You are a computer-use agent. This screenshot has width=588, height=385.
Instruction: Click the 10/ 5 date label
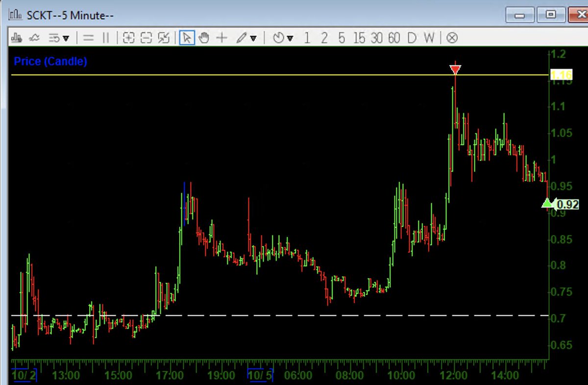click(x=260, y=376)
